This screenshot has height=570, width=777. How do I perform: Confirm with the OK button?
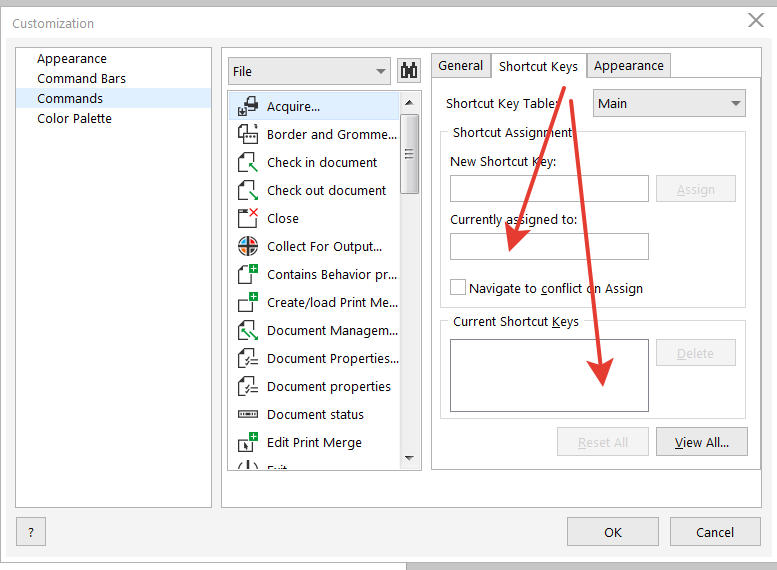(613, 532)
